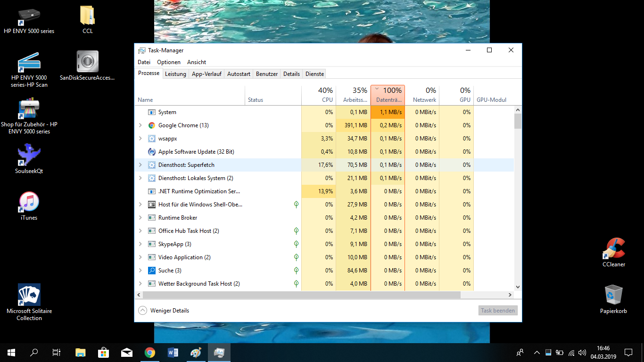Viewport: 644px width, 362px height.
Task: Click the wsappx gear icon
Action: pyautogui.click(x=152, y=139)
